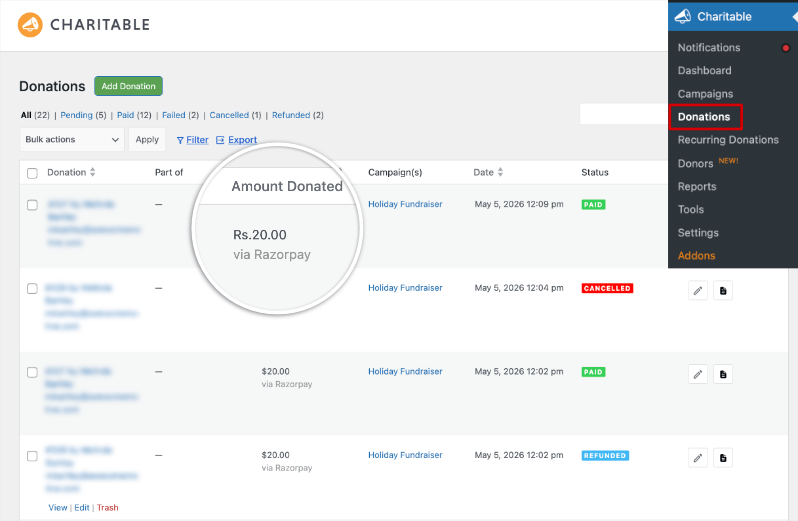Edit the 12:02 pm paid donation pencil icon
Screen dimensions: 798x521
(698, 374)
